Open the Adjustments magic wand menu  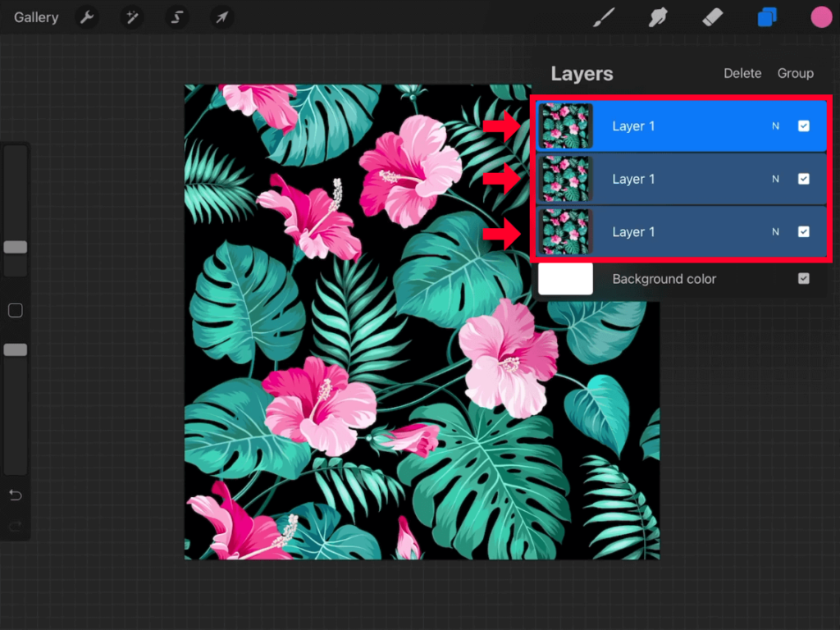[x=131, y=16]
